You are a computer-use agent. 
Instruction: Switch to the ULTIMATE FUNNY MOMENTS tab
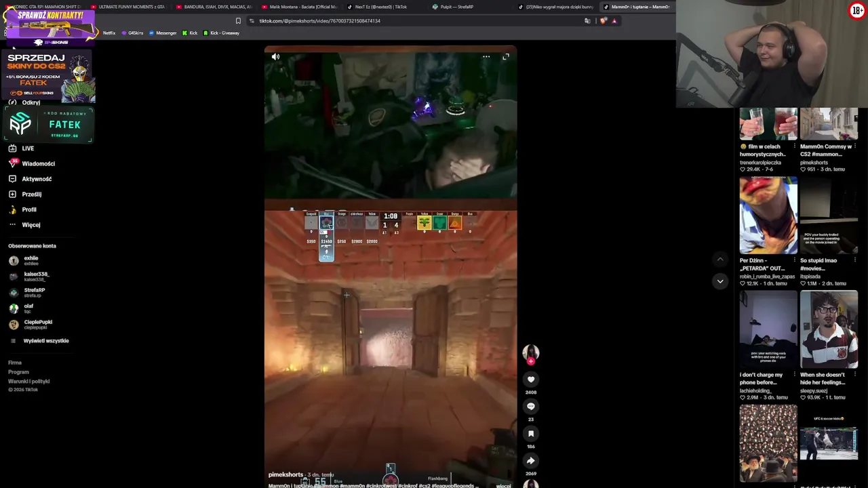tap(128, 7)
